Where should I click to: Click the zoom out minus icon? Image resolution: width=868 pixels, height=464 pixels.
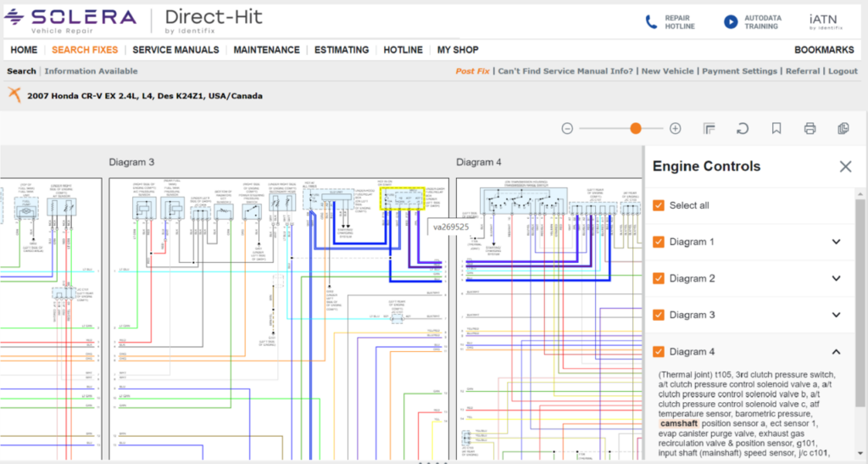pos(567,128)
